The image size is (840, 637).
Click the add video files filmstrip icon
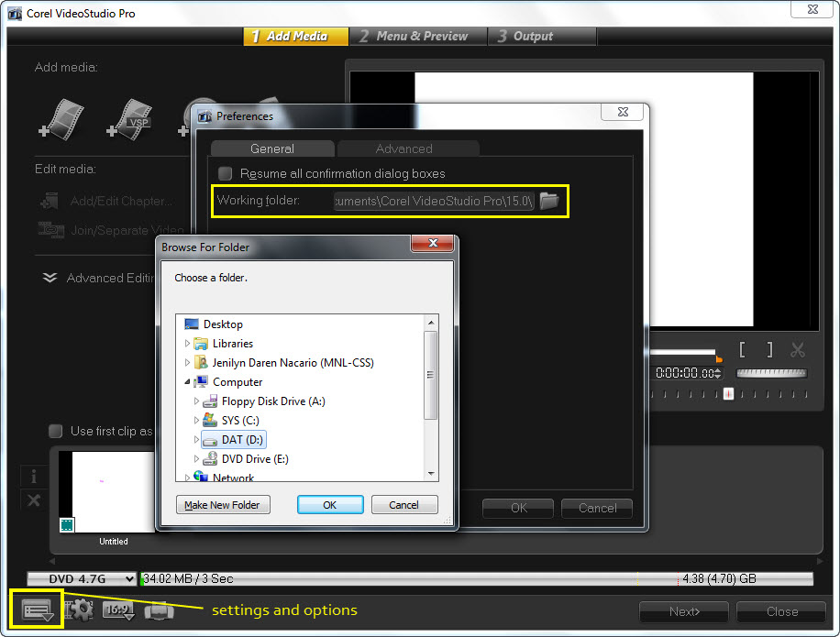(x=62, y=119)
